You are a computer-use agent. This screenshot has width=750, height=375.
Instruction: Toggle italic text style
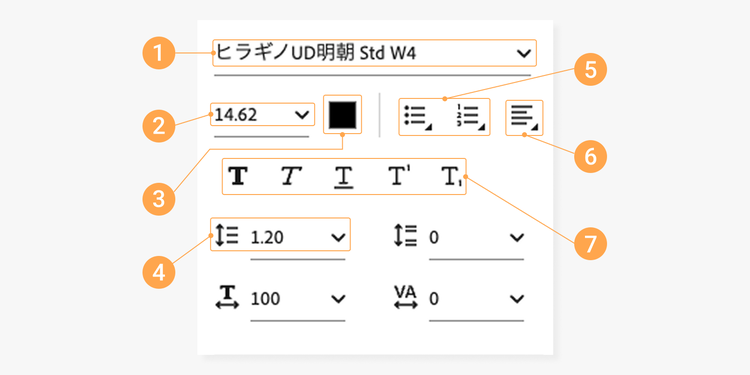point(291,176)
